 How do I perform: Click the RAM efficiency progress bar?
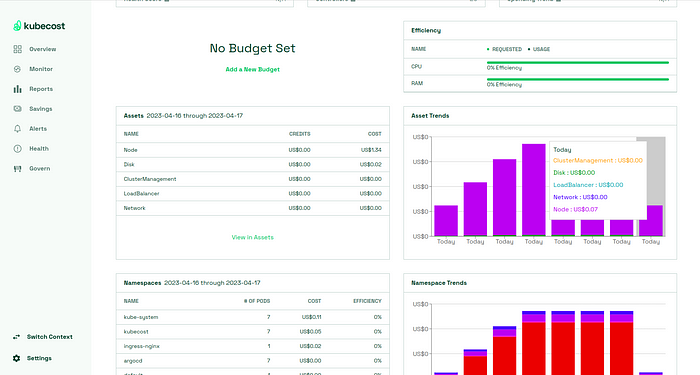tap(578, 79)
